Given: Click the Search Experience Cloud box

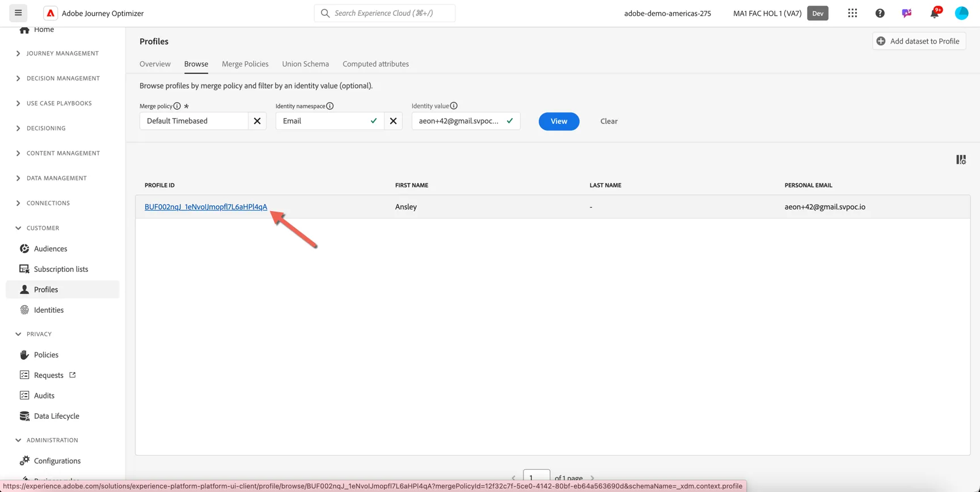Looking at the screenshot, I should (x=385, y=13).
